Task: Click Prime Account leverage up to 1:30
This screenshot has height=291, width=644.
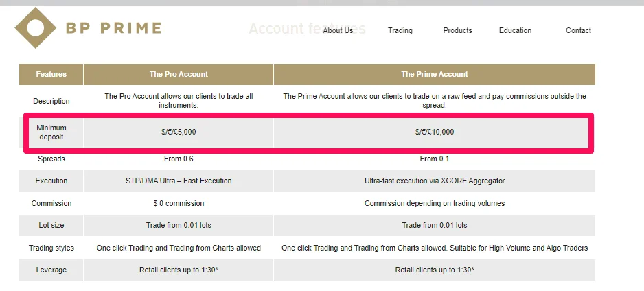Action: coord(435,270)
